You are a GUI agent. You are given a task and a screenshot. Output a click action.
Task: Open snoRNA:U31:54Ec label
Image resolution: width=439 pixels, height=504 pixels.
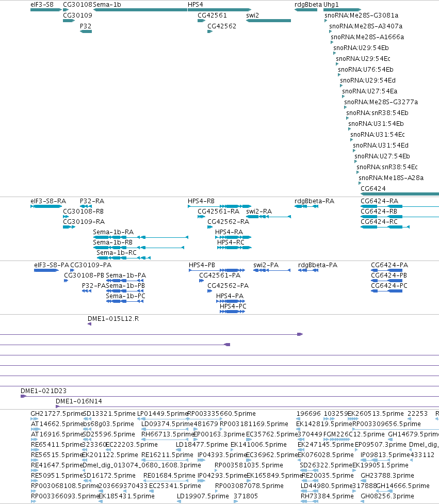click(x=378, y=135)
